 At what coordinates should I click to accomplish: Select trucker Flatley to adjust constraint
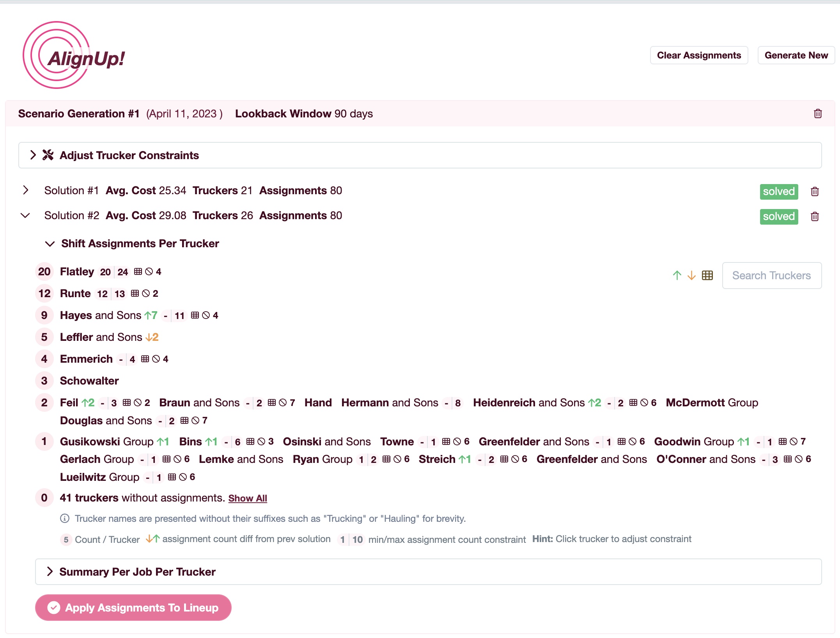point(77,271)
